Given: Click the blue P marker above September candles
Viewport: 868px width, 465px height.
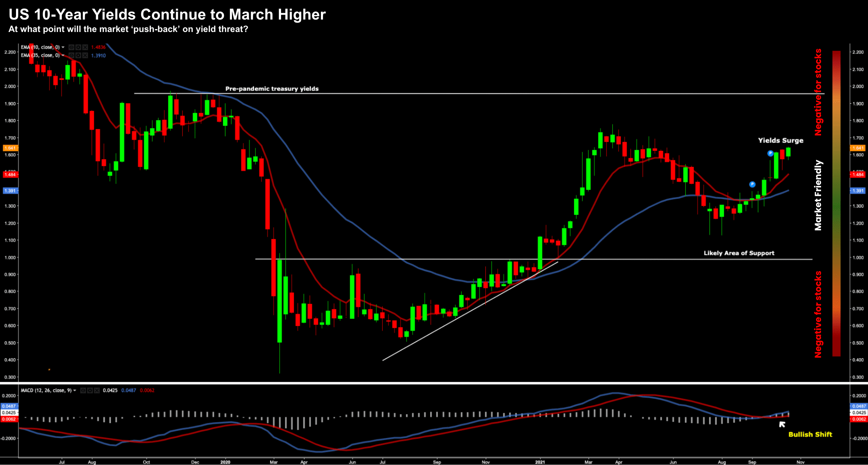Looking at the screenshot, I should click(752, 184).
